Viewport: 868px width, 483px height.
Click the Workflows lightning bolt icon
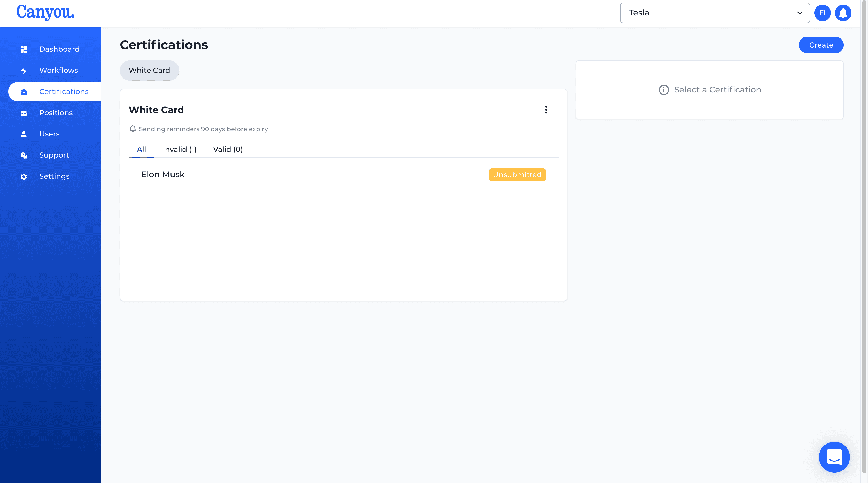pos(24,71)
